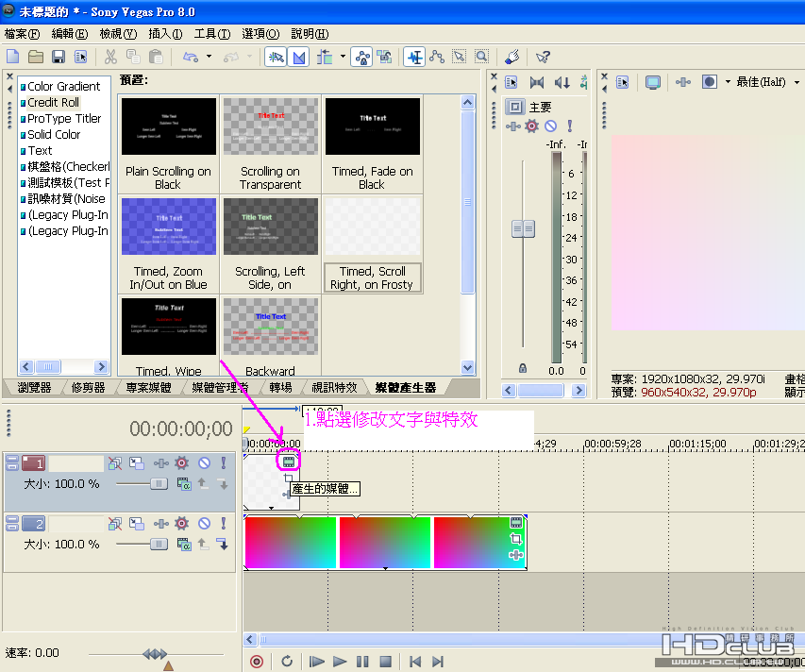
Task: Click the What's This help toolbar icon
Action: (x=543, y=57)
